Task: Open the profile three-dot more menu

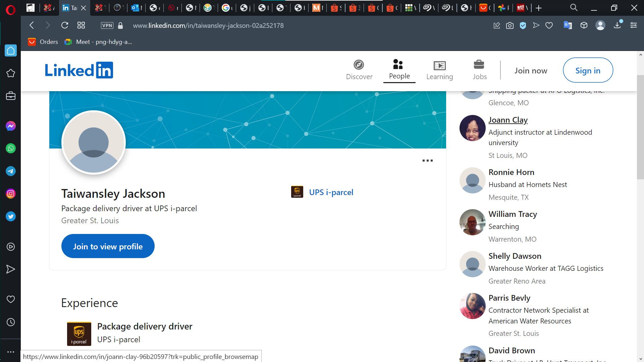Action: coord(427,161)
